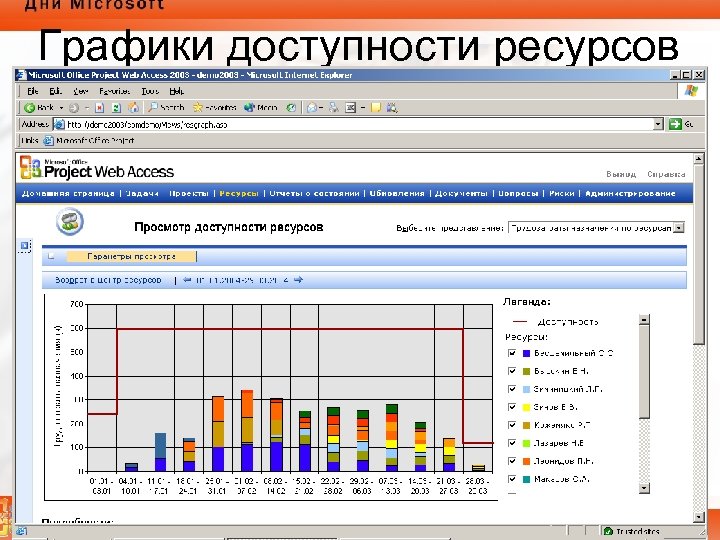This screenshot has height=540, width=720.
Task: Click the Edit page icon
Action: coord(350,108)
